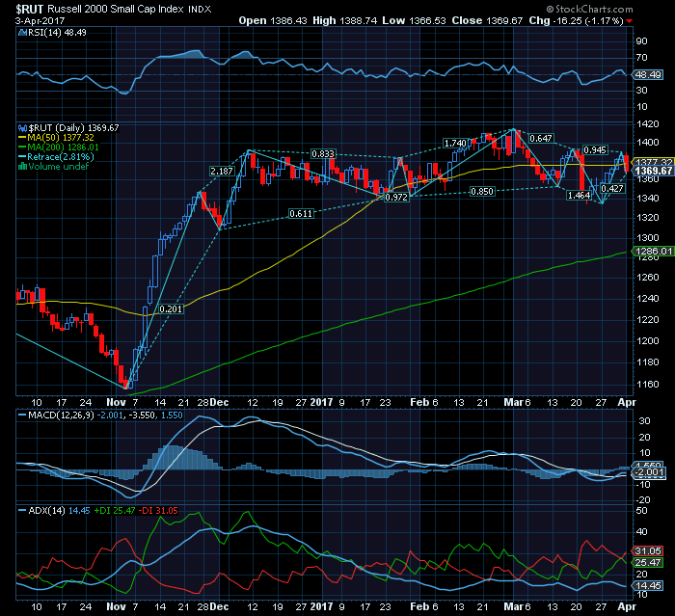Click the MACD(12,26,9) legend label
Screen dimensions: 675x616
(x=61, y=415)
